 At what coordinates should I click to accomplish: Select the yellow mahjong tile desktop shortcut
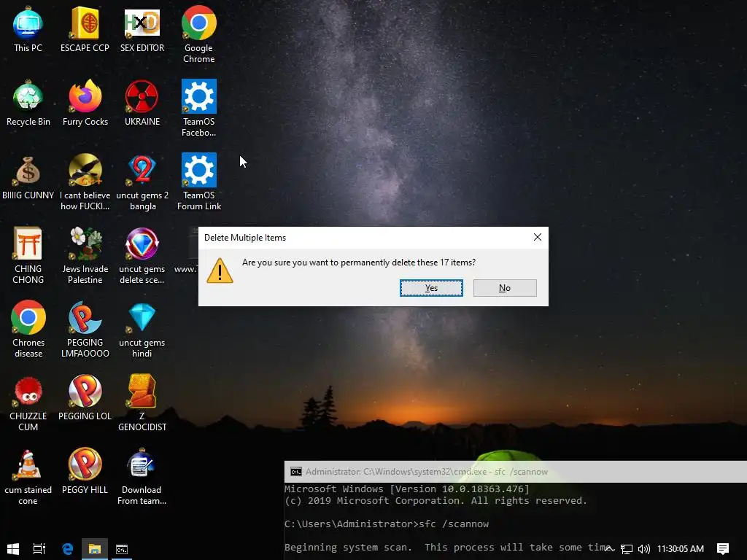coord(85,29)
